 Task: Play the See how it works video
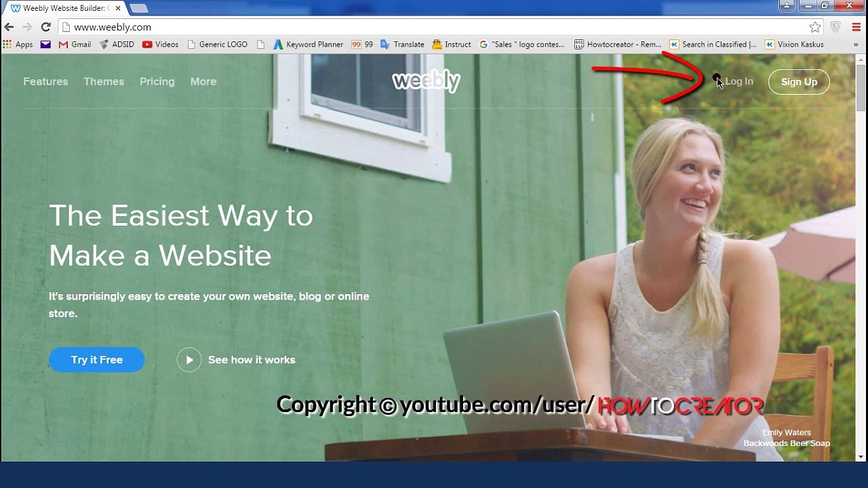pos(189,360)
